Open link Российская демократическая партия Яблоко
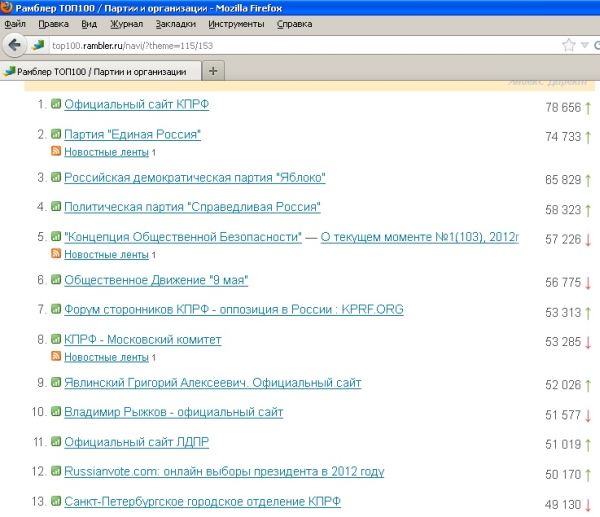The image size is (600, 517). click(x=194, y=178)
